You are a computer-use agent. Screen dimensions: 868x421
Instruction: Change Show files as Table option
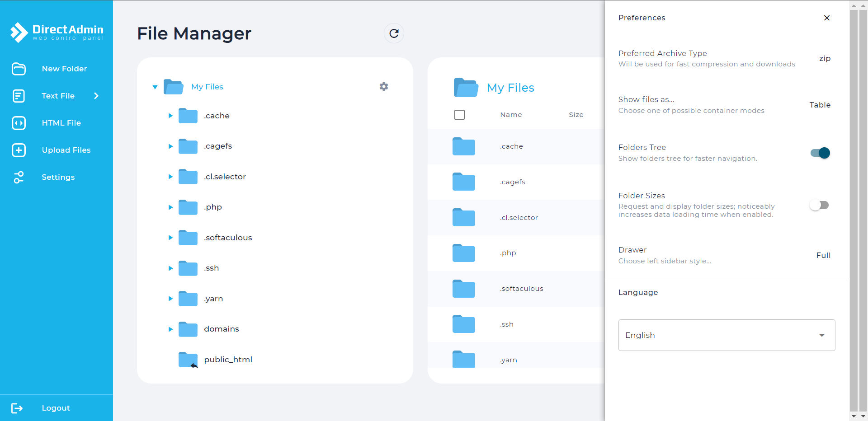[x=820, y=105]
